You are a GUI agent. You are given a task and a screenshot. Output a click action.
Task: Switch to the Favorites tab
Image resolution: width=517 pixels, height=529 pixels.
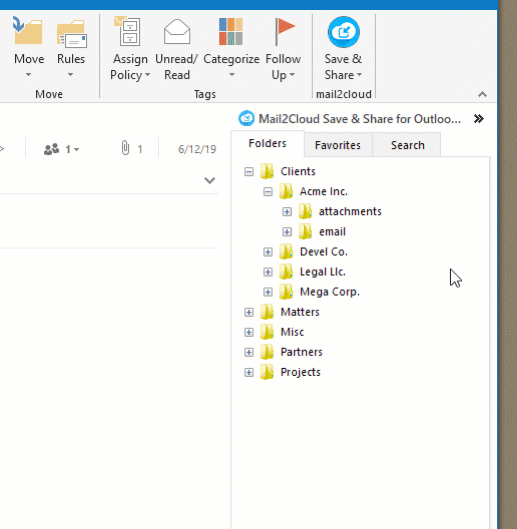(338, 145)
